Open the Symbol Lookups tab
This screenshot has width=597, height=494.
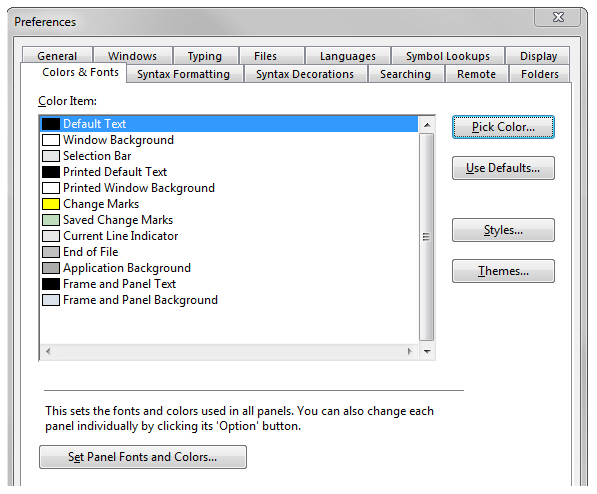tap(448, 56)
